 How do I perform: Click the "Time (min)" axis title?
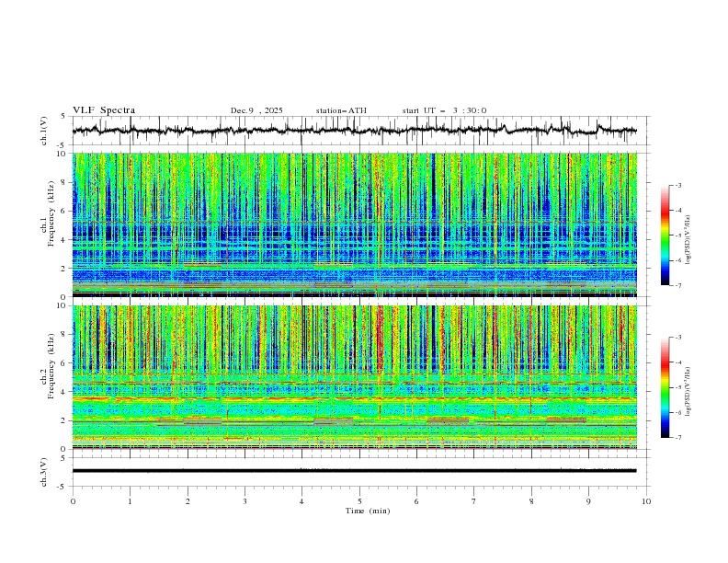368,511
